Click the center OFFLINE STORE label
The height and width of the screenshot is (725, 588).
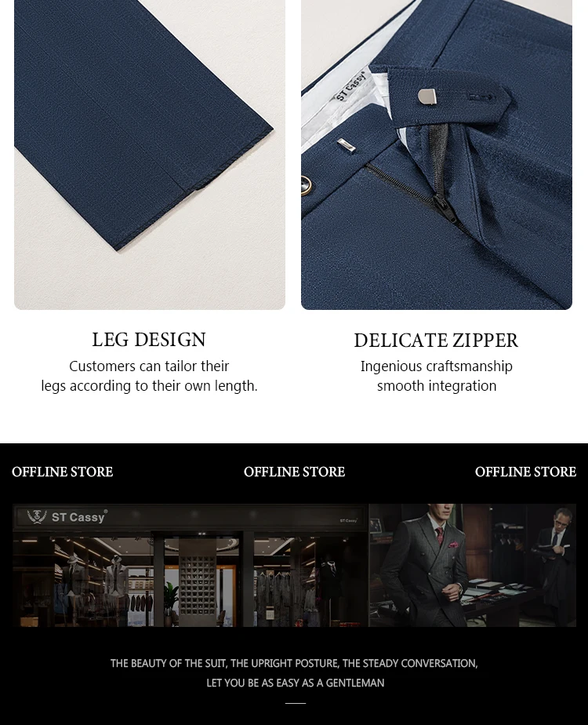click(x=294, y=472)
